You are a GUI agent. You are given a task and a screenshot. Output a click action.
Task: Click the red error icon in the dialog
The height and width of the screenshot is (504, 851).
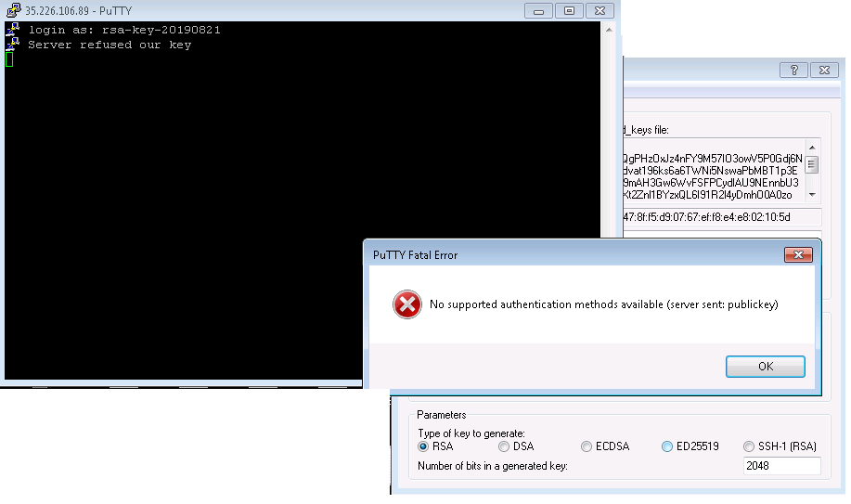pyautogui.click(x=407, y=304)
